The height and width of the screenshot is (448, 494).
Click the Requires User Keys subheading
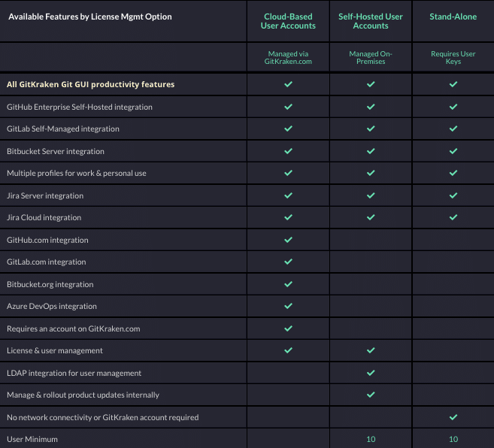pyautogui.click(x=453, y=58)
